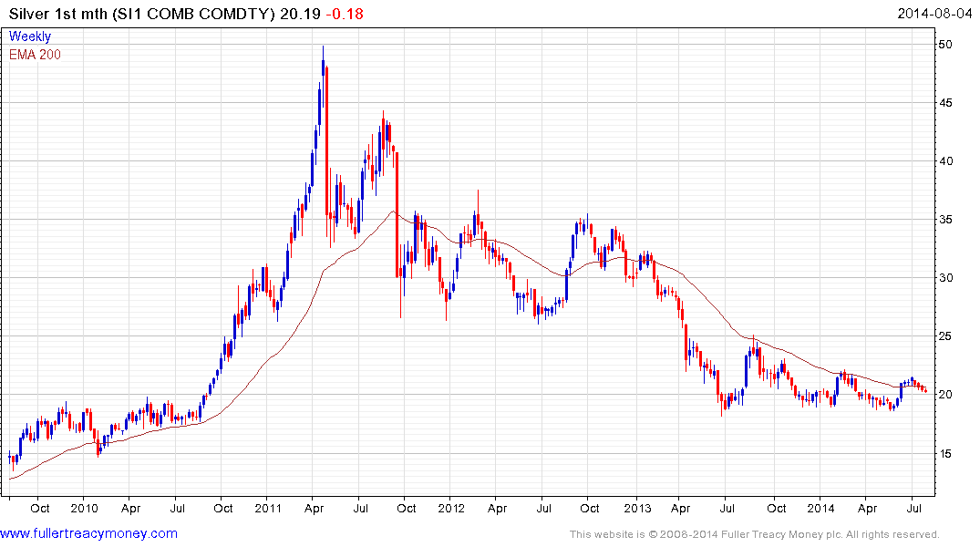Click the 'Weekly' interval label
The image size is (980, 547).
coord(30,36)
